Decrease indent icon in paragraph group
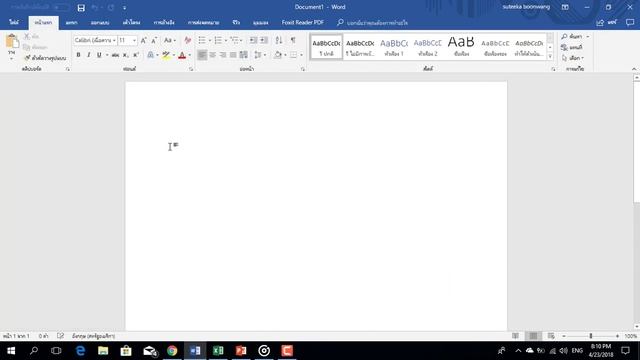Screen dimensions: 640x360 (253, 40)
